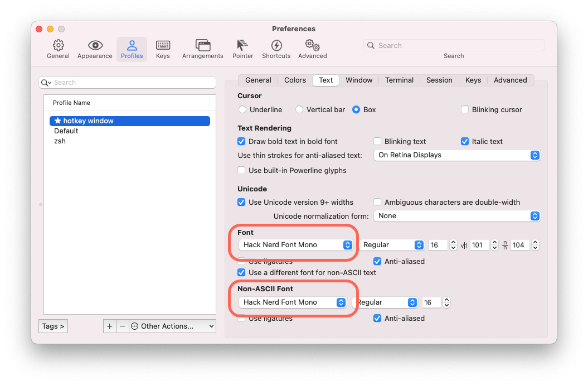Open the General preferences gear icon

point(58,45)
